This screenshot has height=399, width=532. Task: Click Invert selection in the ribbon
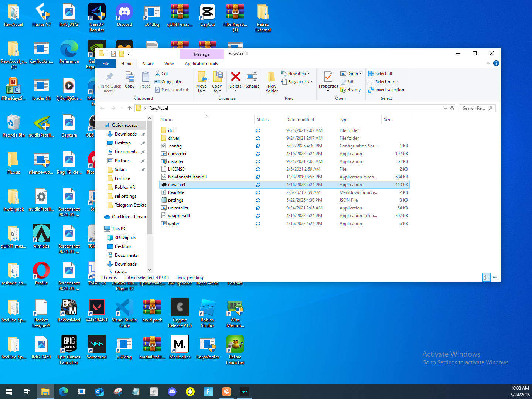389,90
